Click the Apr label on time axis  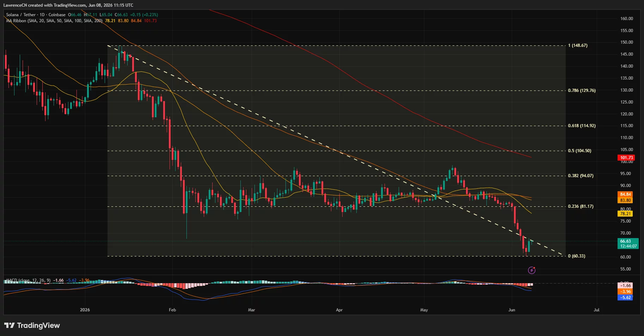click(x=339, y=310)
